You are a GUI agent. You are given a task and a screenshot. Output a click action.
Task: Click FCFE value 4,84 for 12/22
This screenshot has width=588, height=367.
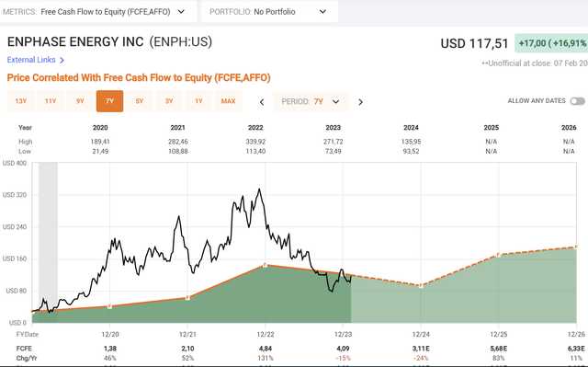[x=266, y=349]
